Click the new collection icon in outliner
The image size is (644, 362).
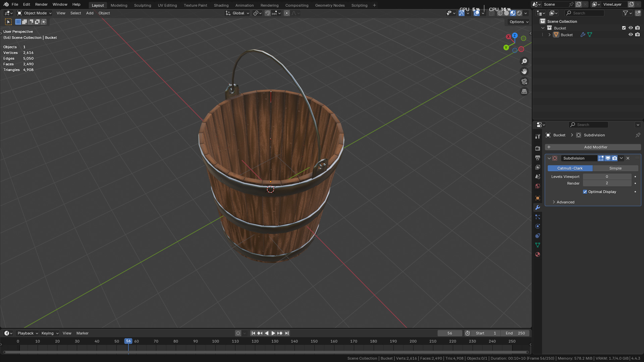pos(638,13)
